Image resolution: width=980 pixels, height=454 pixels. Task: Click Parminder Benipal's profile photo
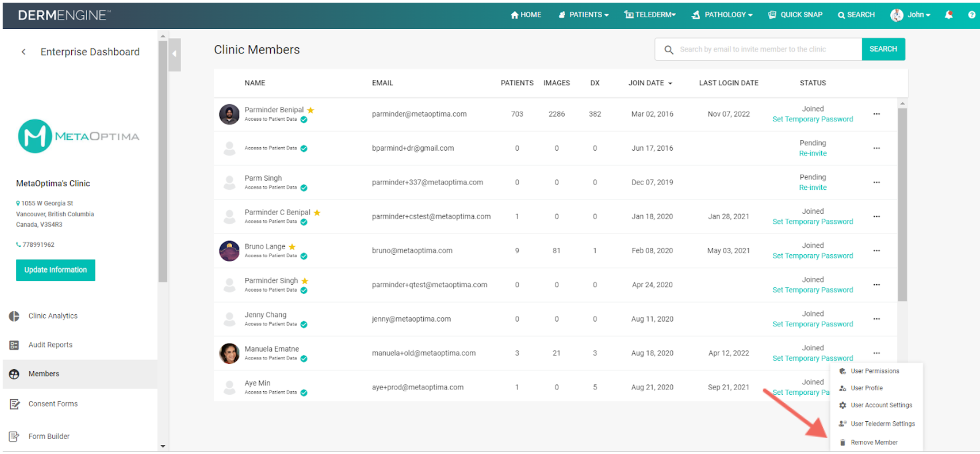pos(229,114)
